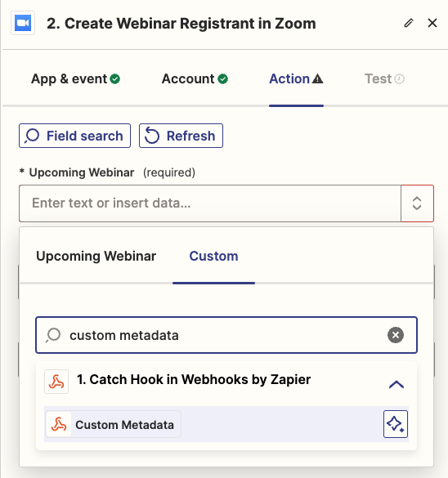Clear the search text with X icon
448x478 pixels.
click(x=396, y=335)
